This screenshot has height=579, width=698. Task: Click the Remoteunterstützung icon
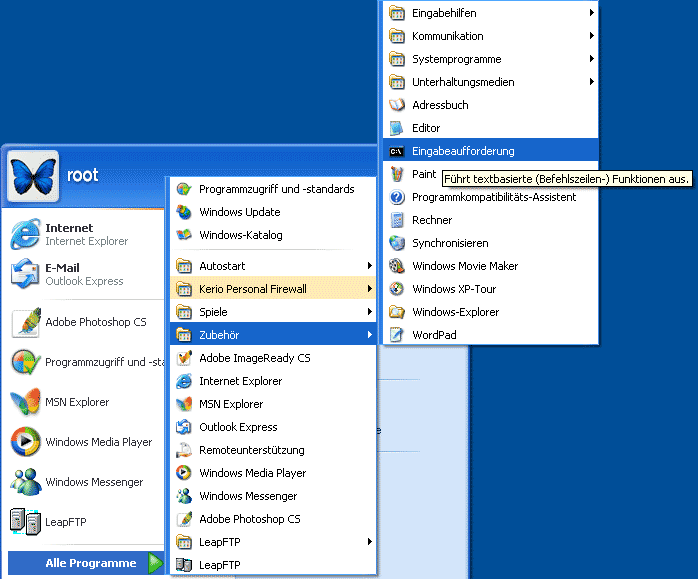(183, 450)
